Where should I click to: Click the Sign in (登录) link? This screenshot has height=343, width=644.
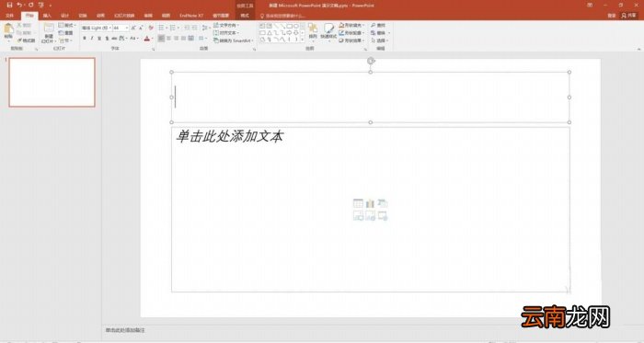[x=612, y=16]
